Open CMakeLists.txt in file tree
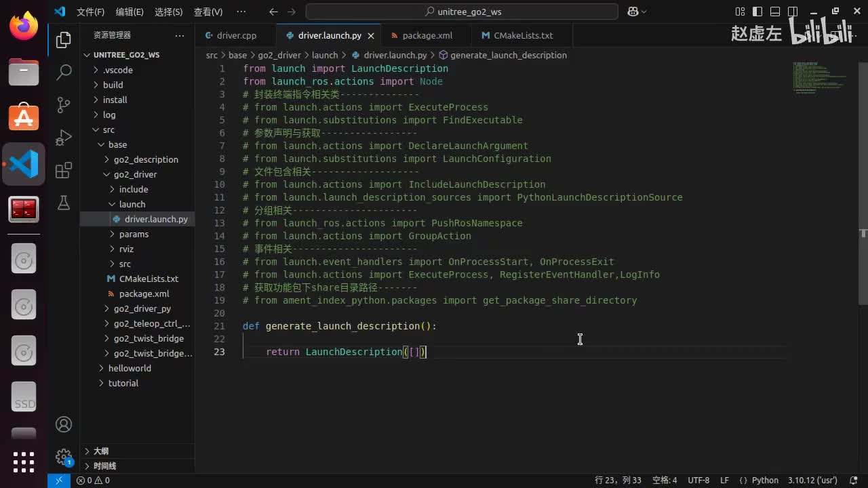The height and width of the screenshot is (488, 868). click(x=137, y=279)
